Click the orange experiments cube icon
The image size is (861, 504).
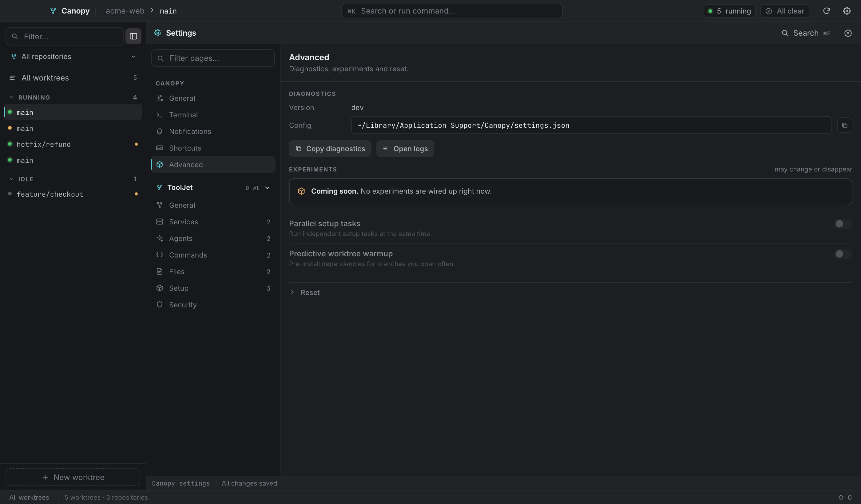301,191
